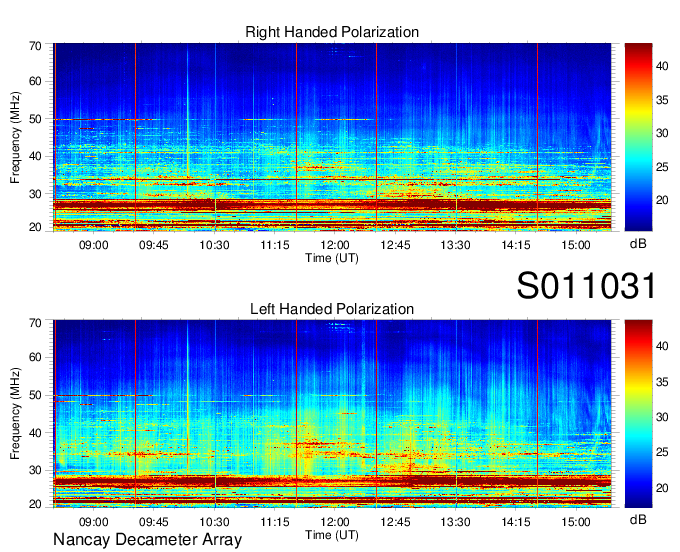Image resolution: width=680 pixels, height=552 pixels.
Task: Click the "Right Handed Polarization" plot title
Action: click(332, 32)
